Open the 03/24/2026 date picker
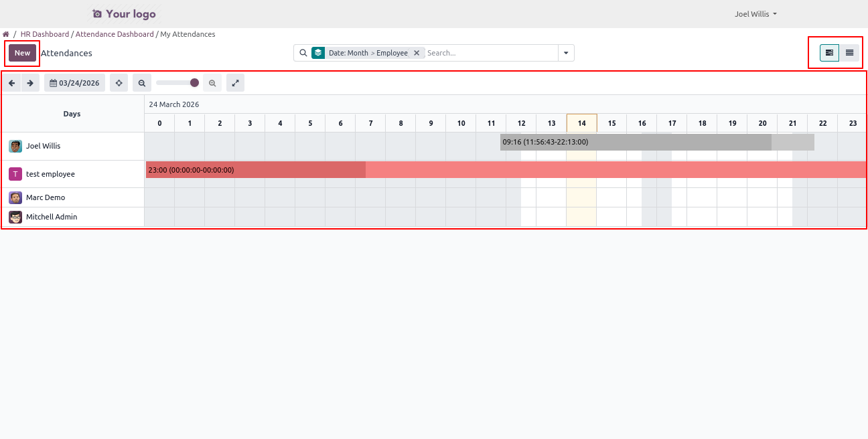868x439 pixels. (74, 83)
